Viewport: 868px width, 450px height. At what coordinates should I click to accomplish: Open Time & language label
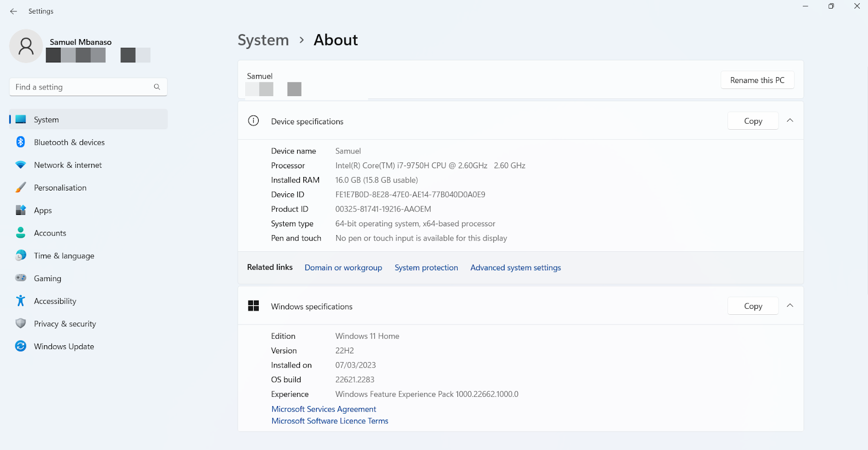64,256
